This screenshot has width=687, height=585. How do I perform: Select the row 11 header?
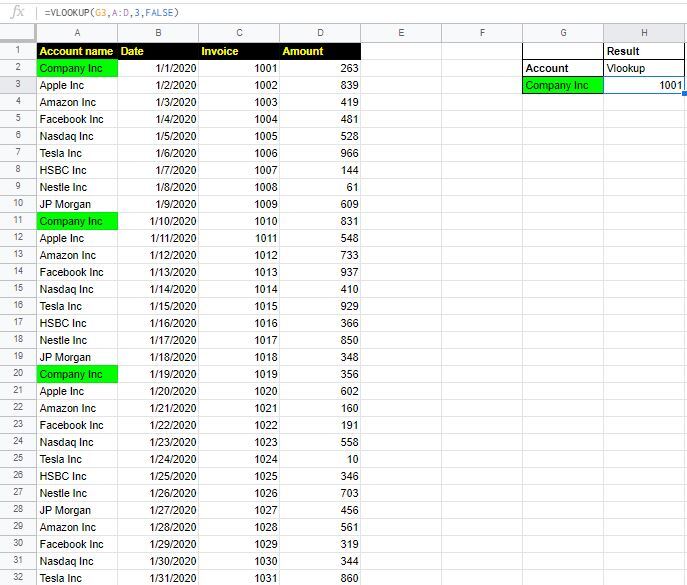tap(18, 221)
